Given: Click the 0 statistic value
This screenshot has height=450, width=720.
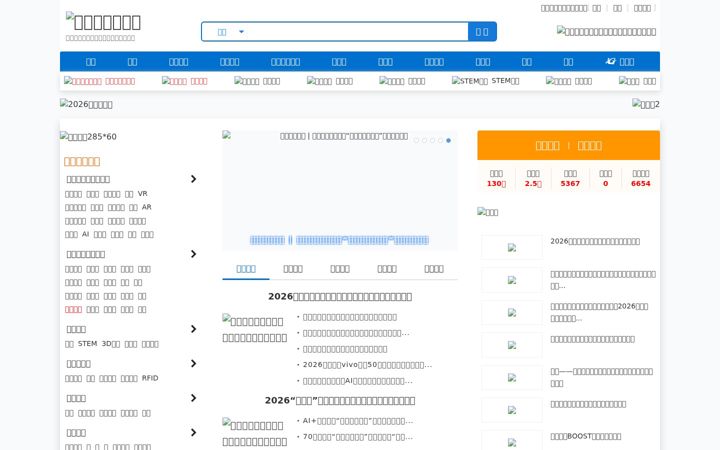Looking at the screenshot, I should pos(605,183).
